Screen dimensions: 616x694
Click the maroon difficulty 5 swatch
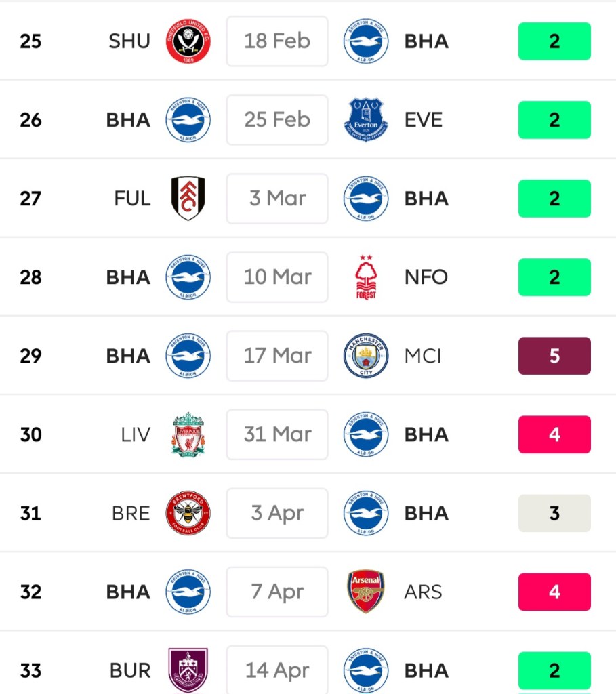click(x=554, y=356)
